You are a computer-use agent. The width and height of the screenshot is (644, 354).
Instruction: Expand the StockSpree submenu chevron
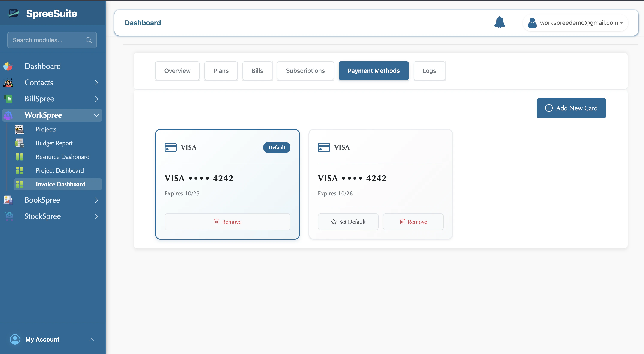(96, 216)
